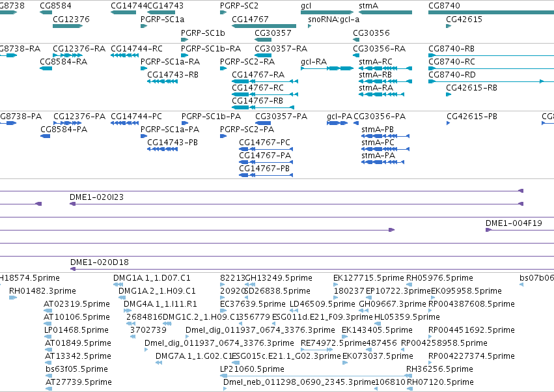
Task: Select the PGRP-SC2 gene label
Action: [239, 6]
